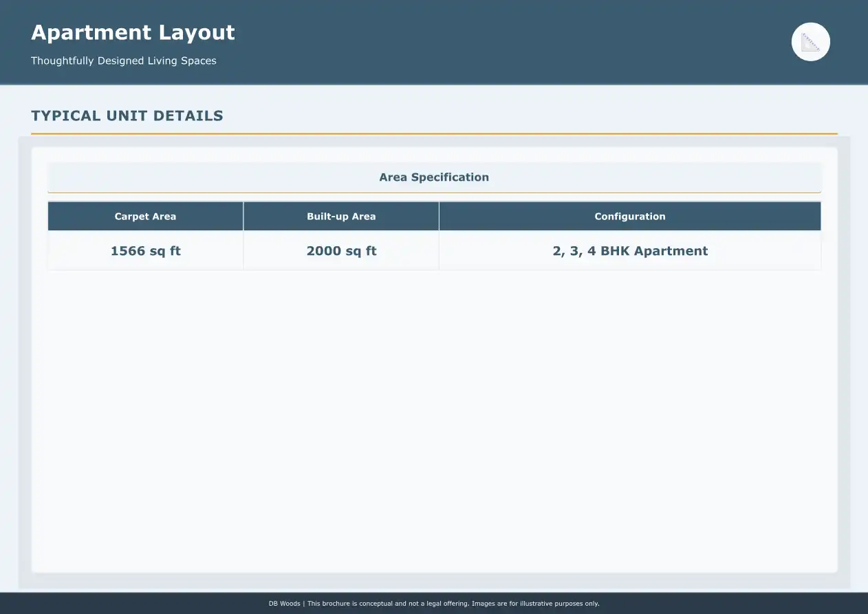Click the "1566 sq ft" carpet area value
Image resolution: width=868 pixels, height=614 pixels.
pyautogui.click(x=145, y=251)
